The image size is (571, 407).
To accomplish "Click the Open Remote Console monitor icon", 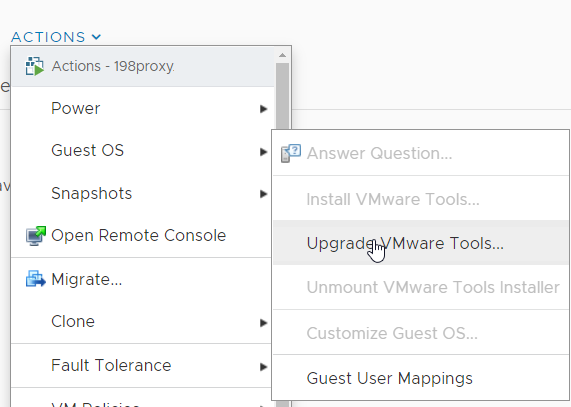I will pyautogui.click(x=36, y=236).
